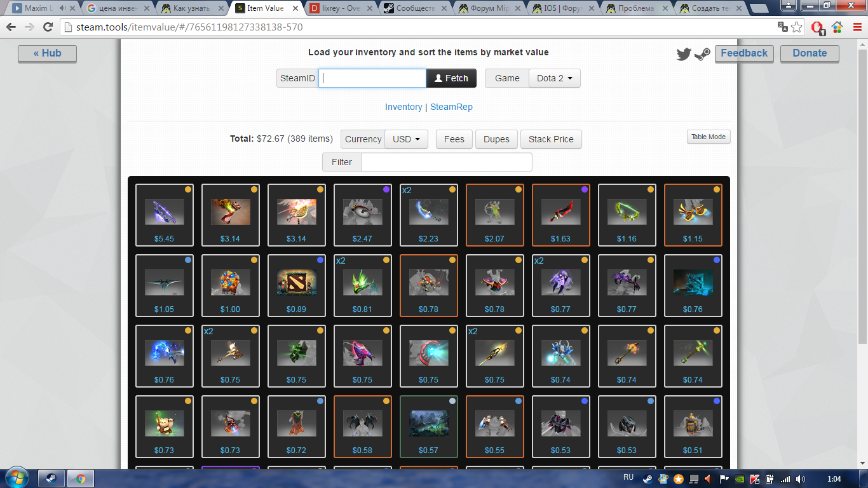
Task: Click the NVIDIA tray icon
Action: [739, 479]
